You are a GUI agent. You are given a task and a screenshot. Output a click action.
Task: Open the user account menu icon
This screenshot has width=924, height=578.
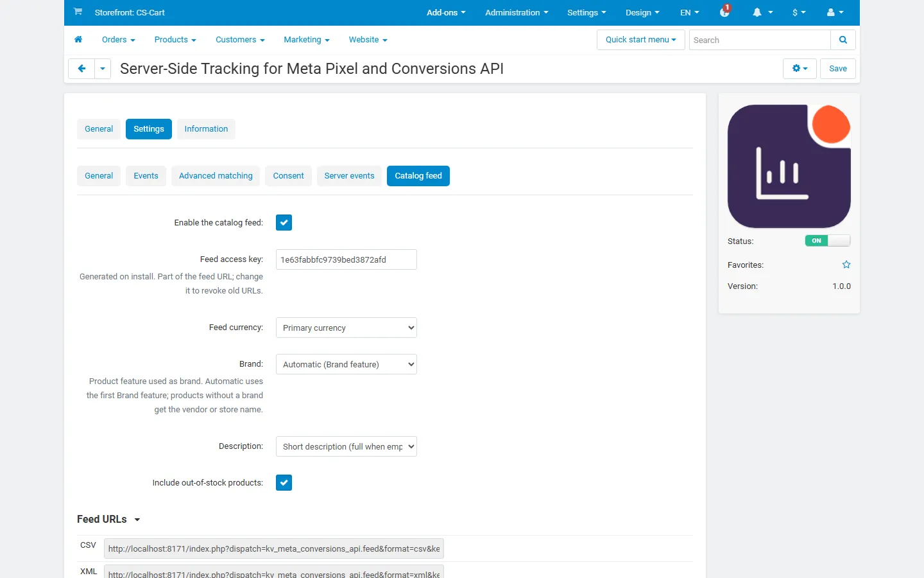[835, 12]
